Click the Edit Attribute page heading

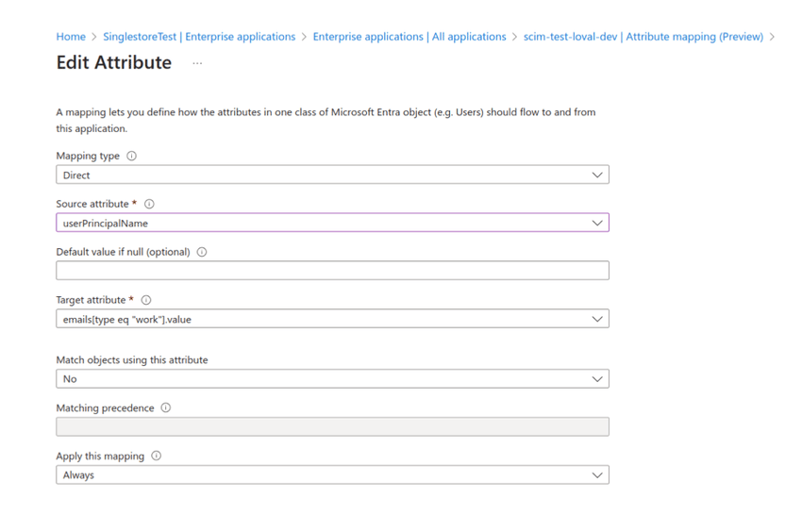114,63
